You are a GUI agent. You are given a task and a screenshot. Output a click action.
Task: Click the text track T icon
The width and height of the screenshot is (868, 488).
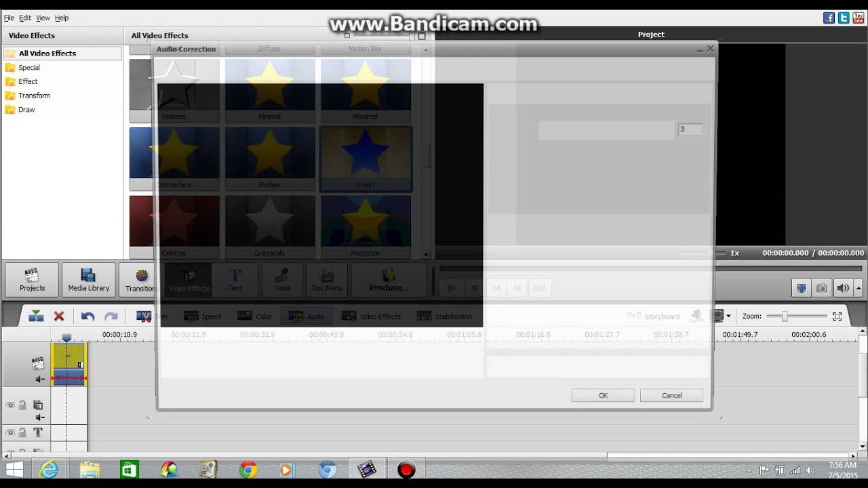(38, 432)
